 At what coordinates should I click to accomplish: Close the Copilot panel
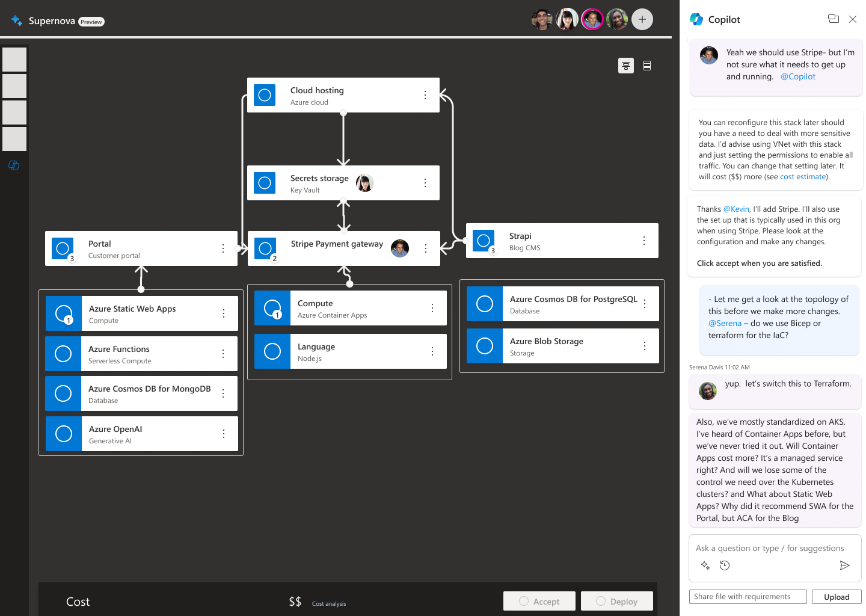point(853,19)
